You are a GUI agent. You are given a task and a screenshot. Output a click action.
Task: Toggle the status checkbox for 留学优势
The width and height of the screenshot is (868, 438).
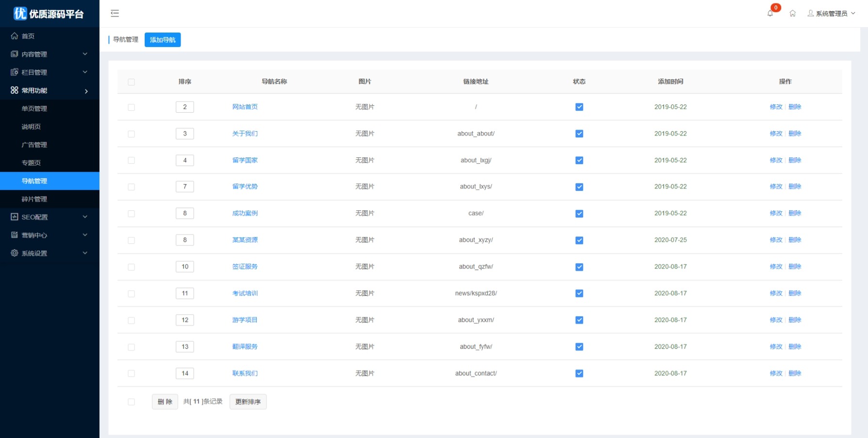pos(579,187)
